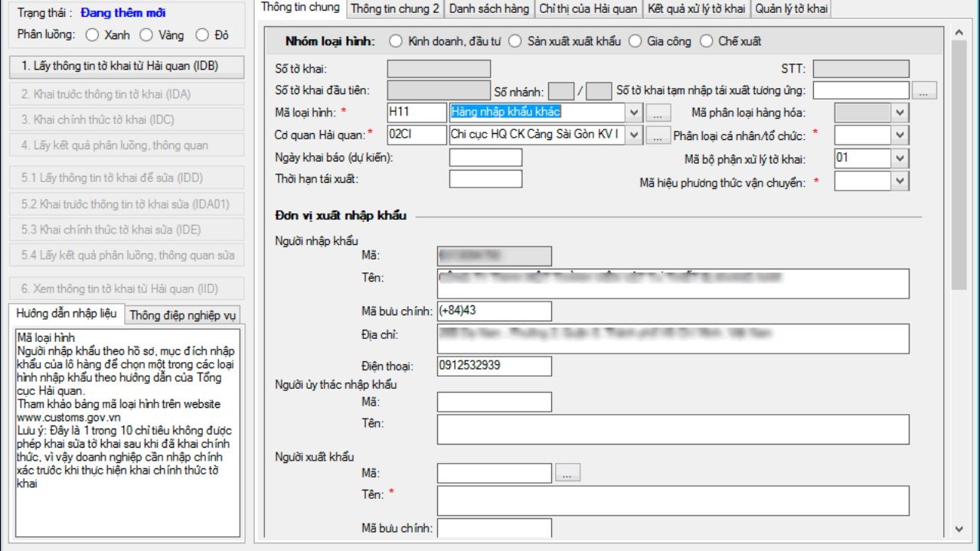The height and width of the screenshot is (551, 980).
Task: Click Lấy thông tin tờ khai từ Hải quan (IDB)
Action: [x=126, y=67]
